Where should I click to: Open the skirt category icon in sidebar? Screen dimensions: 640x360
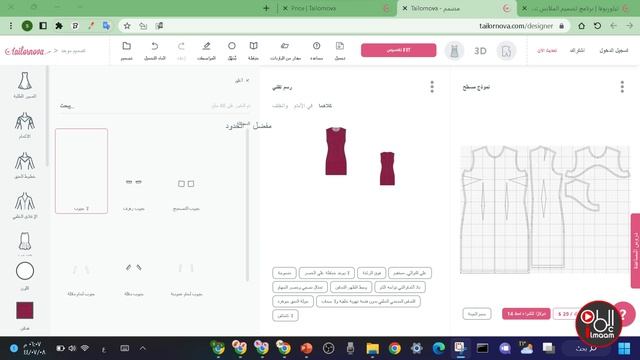pyautogui.click(x=24, y=241)
